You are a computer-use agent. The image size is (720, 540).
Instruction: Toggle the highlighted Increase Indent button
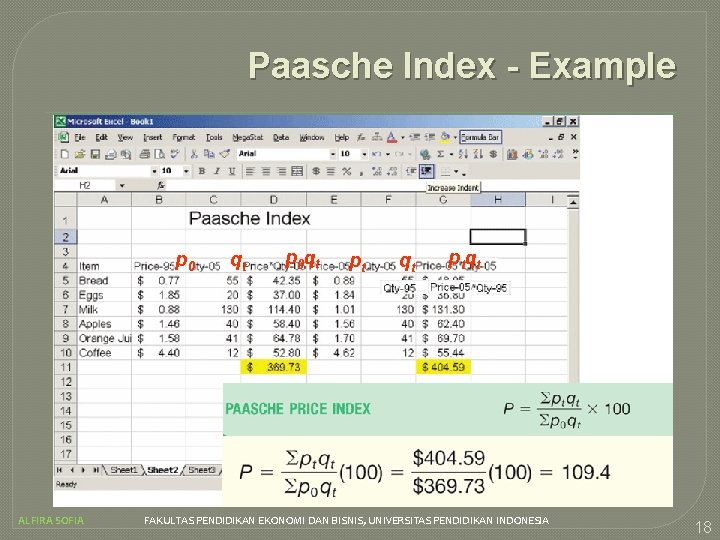(x=427, y=171)
